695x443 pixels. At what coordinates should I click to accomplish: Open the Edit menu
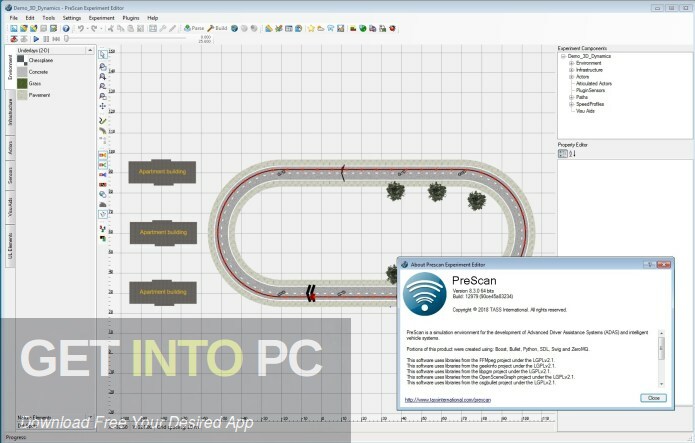tap(30, 18)
